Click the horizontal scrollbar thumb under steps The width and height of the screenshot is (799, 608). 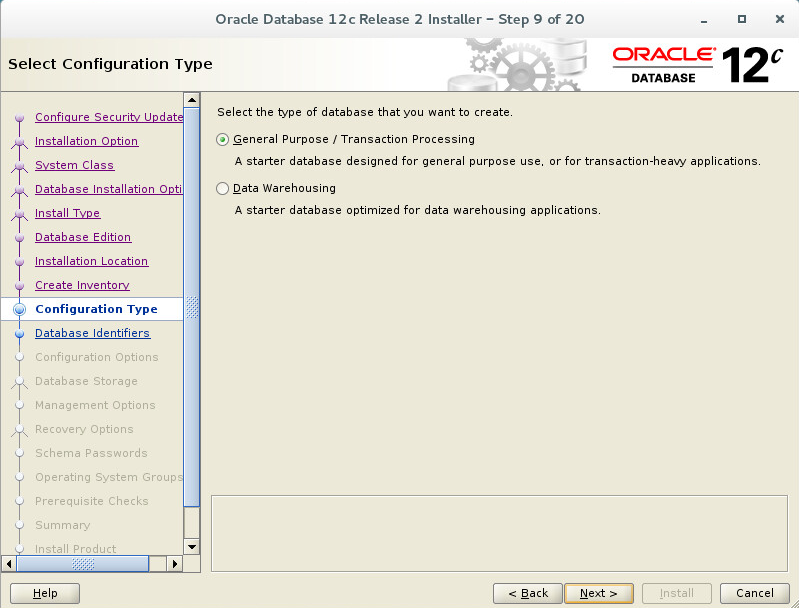click(x=83, y=564)
